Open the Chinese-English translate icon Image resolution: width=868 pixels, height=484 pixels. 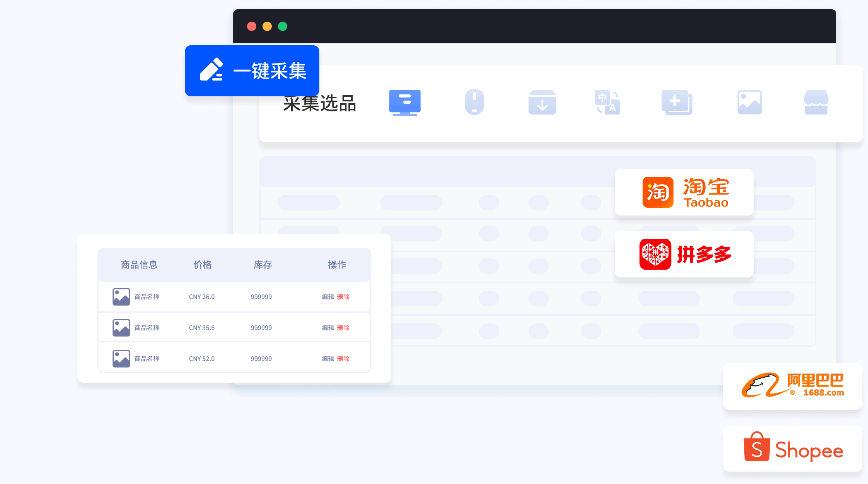tap(607, 103)
